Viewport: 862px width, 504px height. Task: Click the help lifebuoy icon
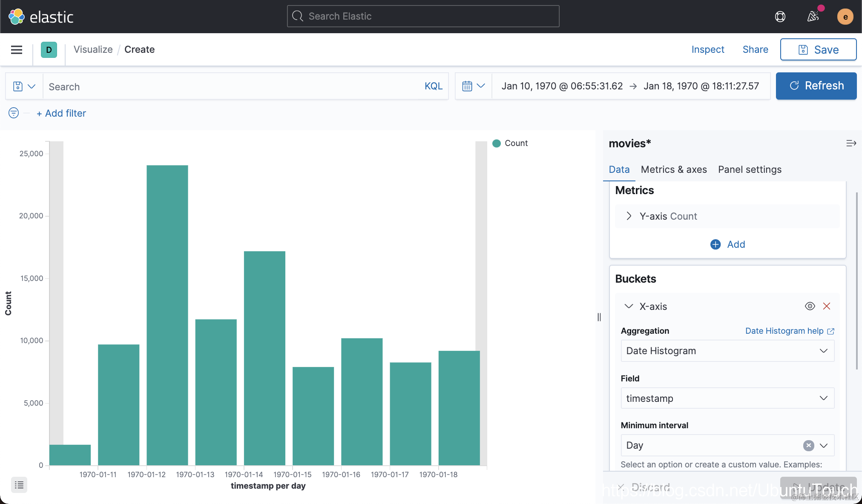coord(780,17)
